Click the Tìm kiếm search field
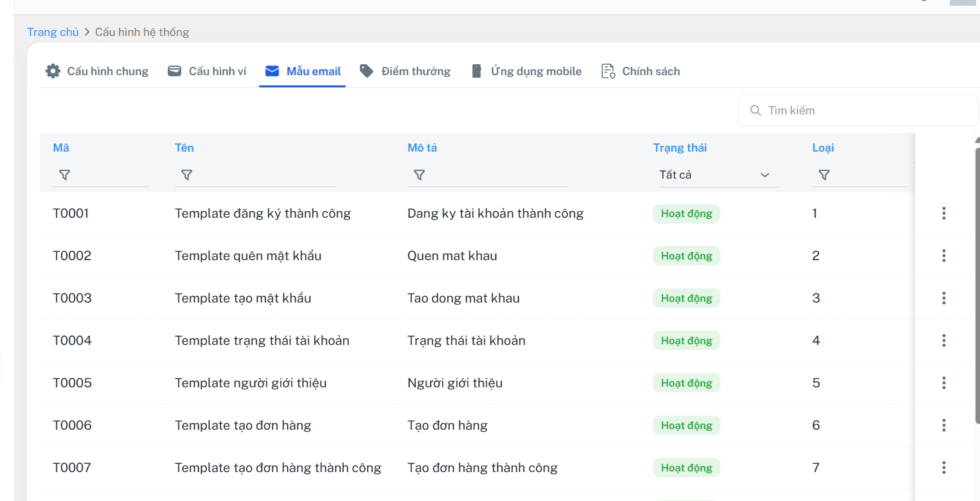This screenshot has height=501, width=980. (x=861, y=110)
